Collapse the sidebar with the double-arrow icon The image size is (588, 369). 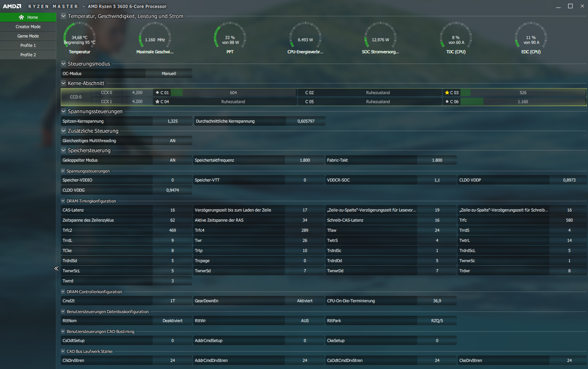click(56, 268)
